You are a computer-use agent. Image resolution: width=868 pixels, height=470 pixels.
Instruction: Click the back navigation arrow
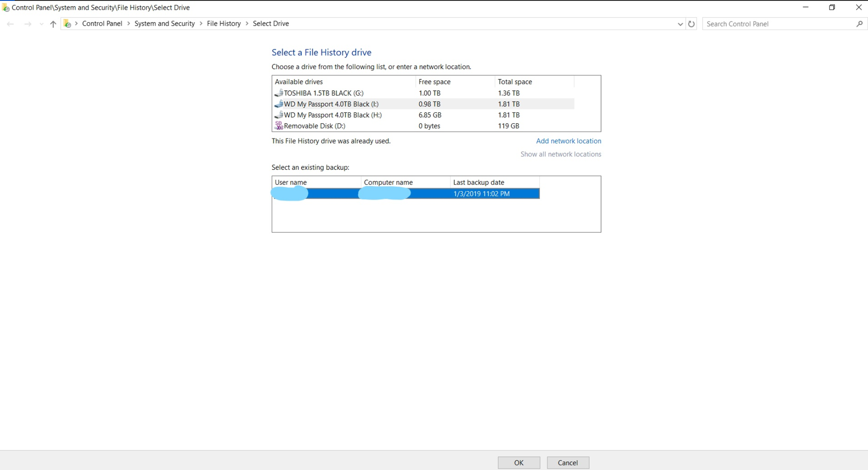10,24
